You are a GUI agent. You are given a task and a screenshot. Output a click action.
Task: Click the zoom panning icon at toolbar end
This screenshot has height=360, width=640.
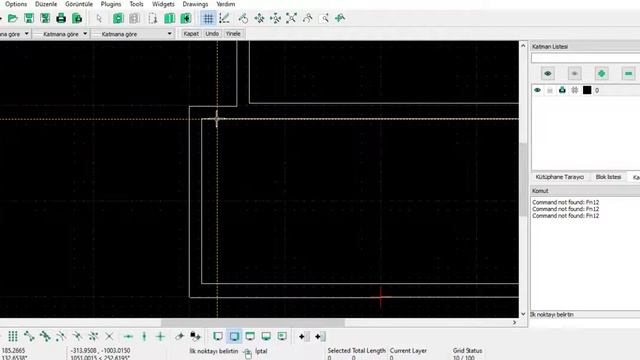tap(340, 18)
